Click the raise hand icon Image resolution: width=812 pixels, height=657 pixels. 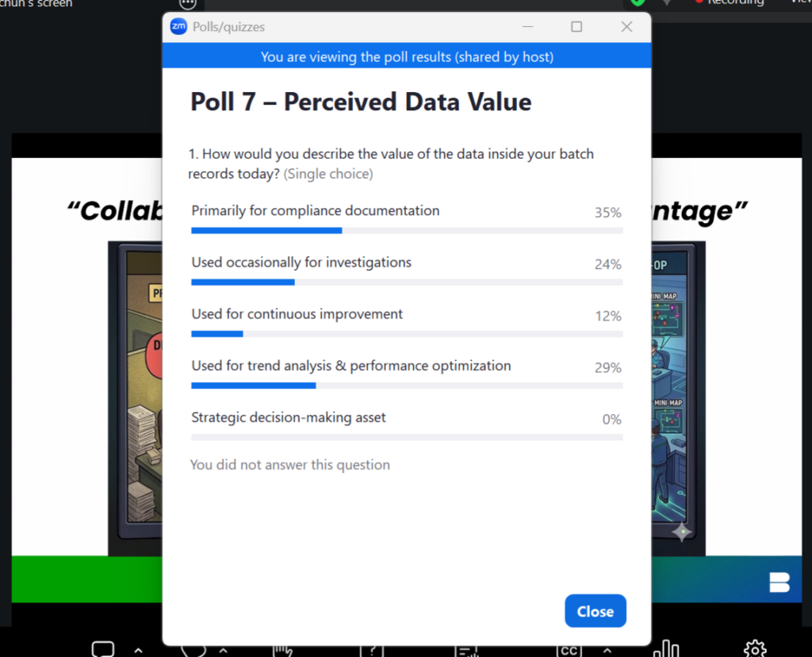click(x=283, y=651)
